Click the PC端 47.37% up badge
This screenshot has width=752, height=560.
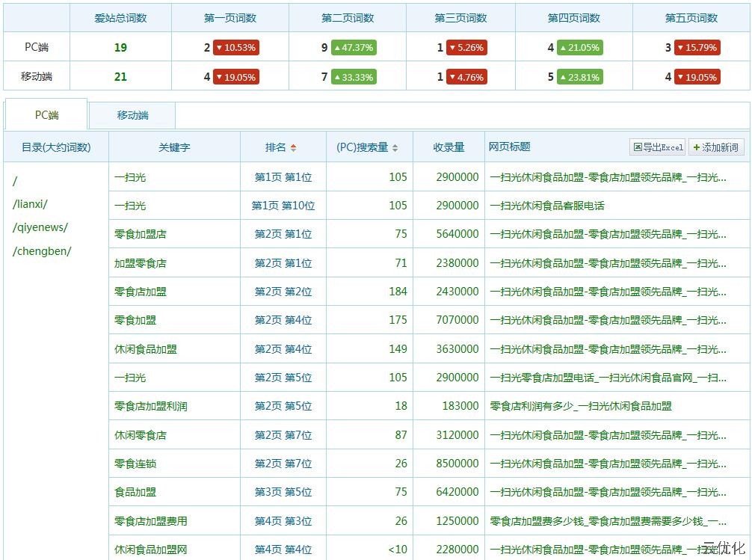click(354, 48)
